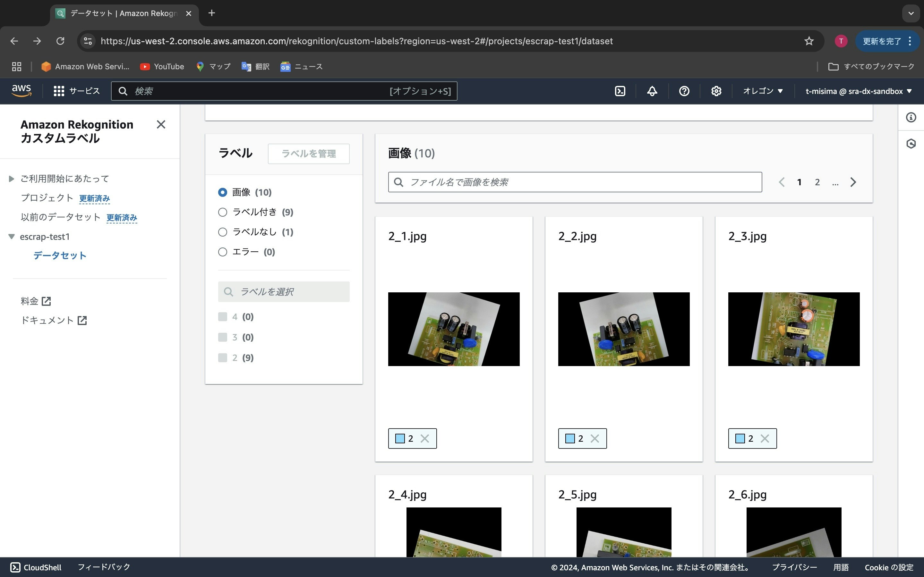Click the blue label swatch on 2_3.jpg

pos(740,439)
